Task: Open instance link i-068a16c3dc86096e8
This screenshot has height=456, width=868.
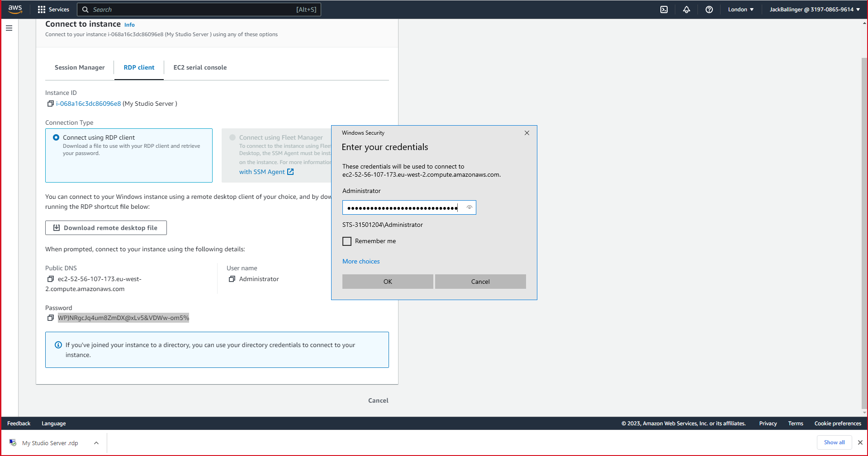Action: (89, 104)
